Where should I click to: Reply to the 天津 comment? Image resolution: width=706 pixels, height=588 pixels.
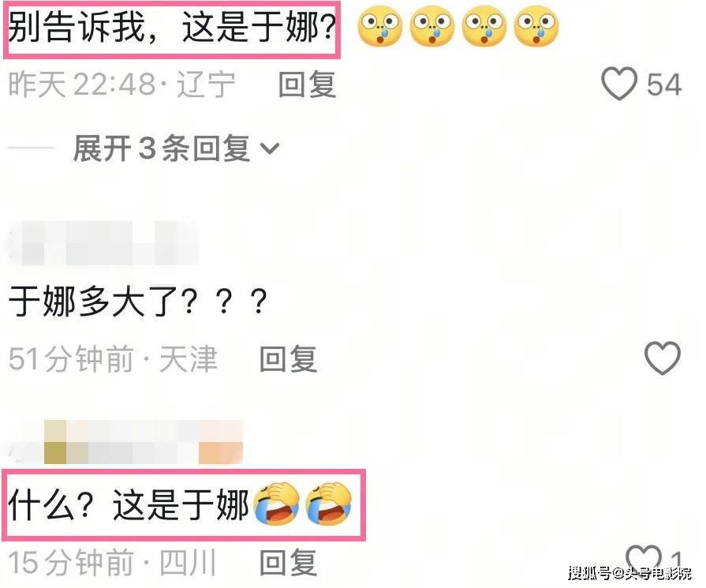click(x=288, y=359)
